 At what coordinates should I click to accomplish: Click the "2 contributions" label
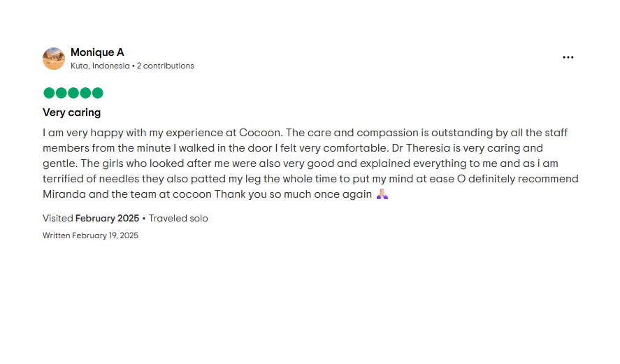click(x=165, y=66)
